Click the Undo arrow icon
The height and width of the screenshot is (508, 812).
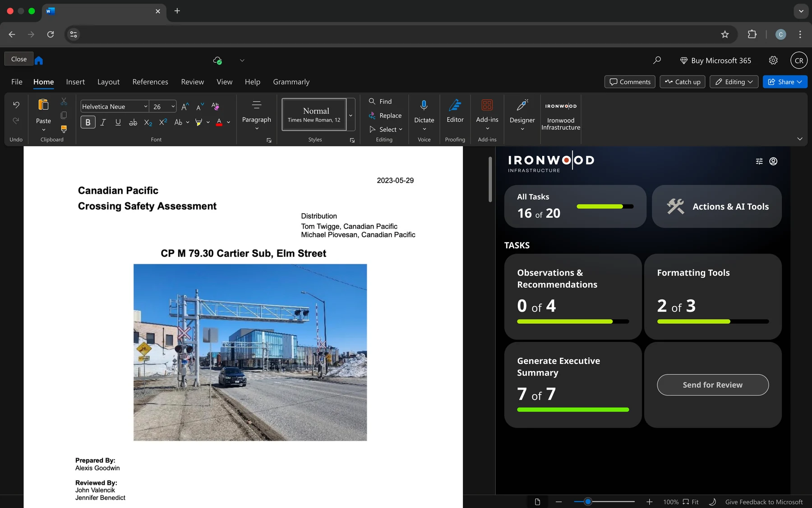[x=16, y=105]
